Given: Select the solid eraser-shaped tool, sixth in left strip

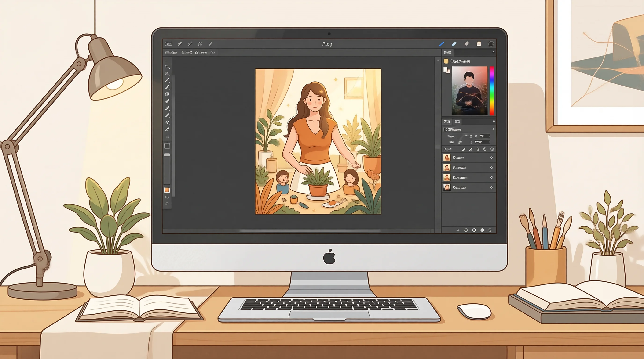Looking at the screenshot, I should (167, 101).
